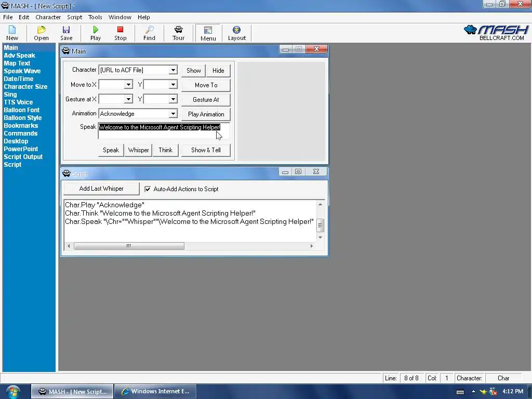This screenshot has height=399, width=532.
Task: Select Sing in the sidebar
Action: coord(10,95)
